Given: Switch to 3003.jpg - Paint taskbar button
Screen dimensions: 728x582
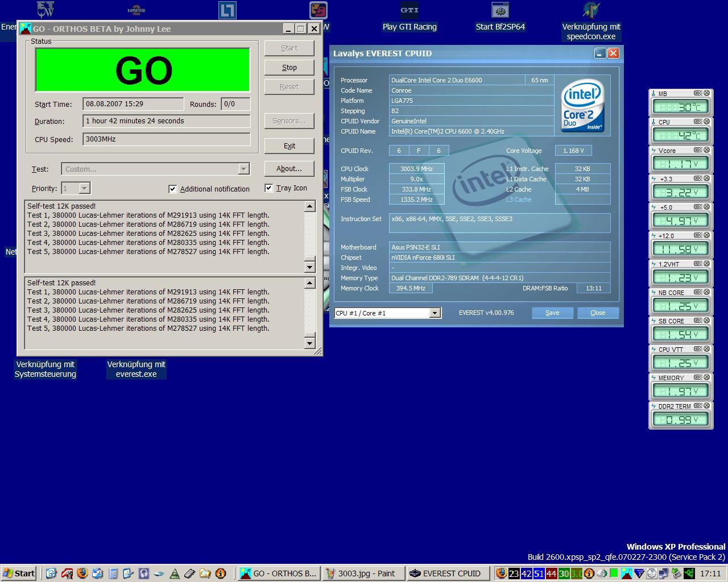Looking at the screenshot, I should coord(363,573).
